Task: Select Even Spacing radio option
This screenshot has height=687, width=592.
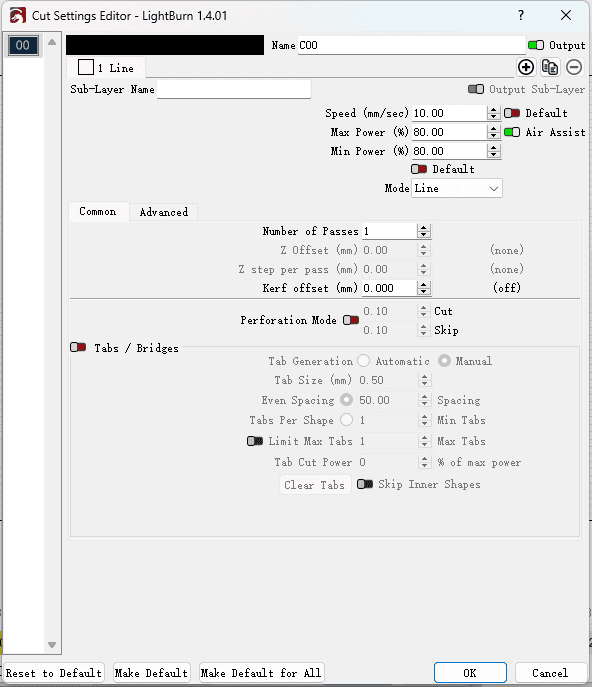Action: (x=346, y=400)
